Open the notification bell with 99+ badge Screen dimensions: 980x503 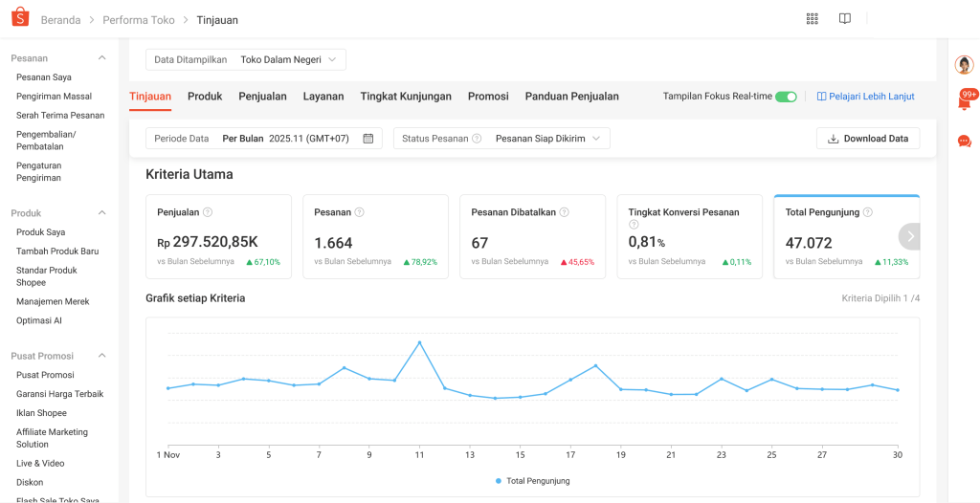[965, 101]
